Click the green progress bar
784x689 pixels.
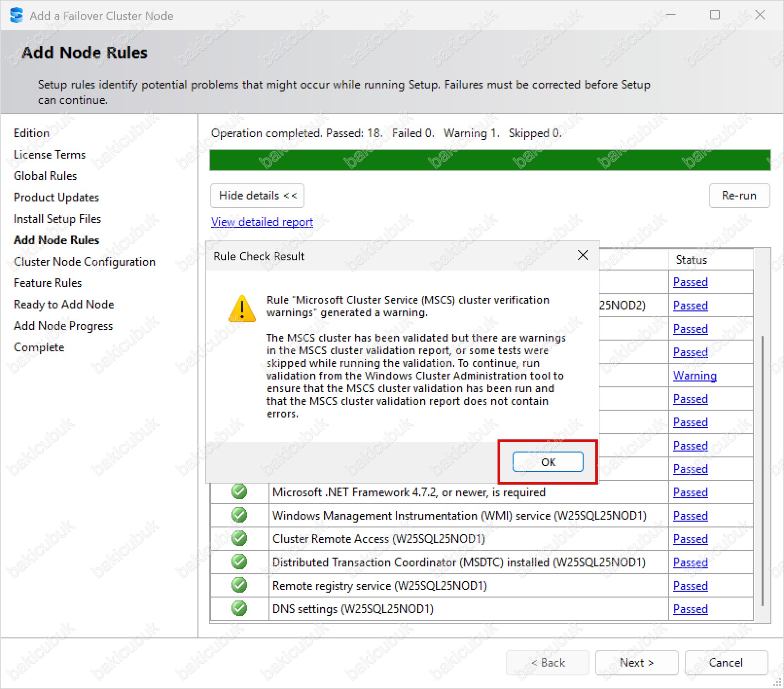coord(490,160)
